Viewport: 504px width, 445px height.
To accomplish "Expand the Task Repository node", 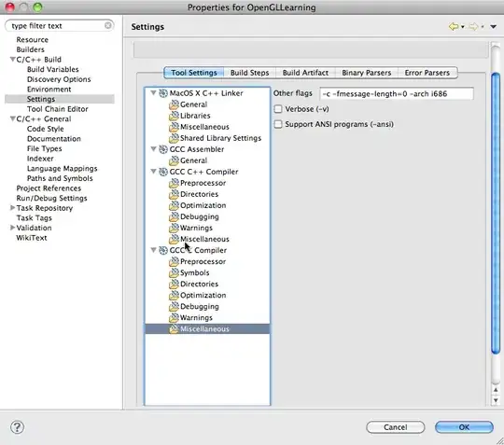I will (12, 208).
